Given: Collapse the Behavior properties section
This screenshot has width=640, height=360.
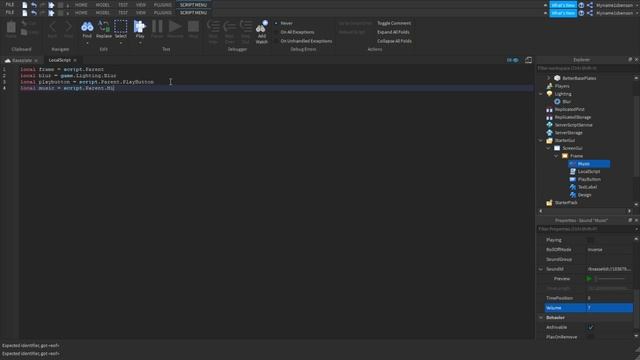Looking at the screenshot, I should [541, 318].
